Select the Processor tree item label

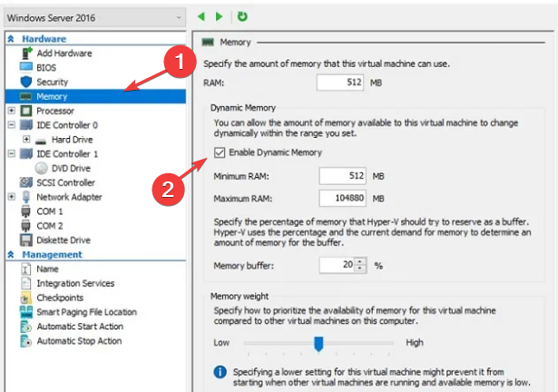(55, 111)
